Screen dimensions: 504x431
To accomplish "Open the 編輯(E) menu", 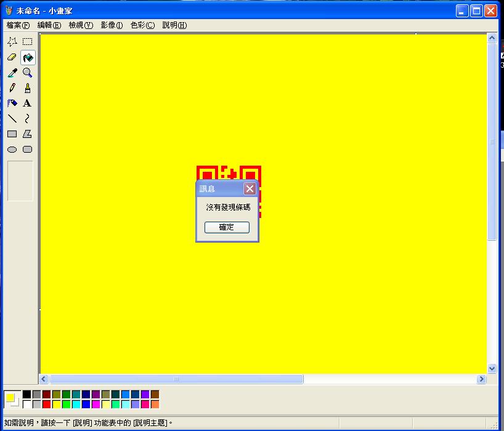I will [49, 25].
